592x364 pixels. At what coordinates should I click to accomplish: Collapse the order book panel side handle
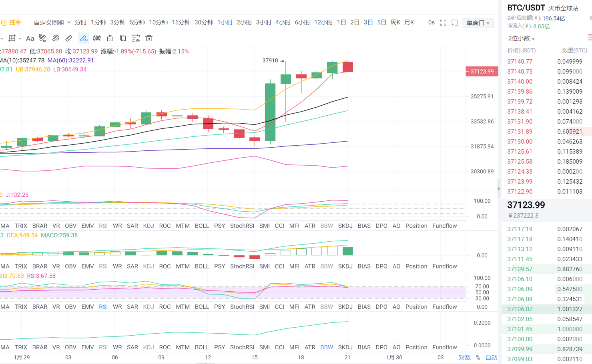[x=499, y=189]
